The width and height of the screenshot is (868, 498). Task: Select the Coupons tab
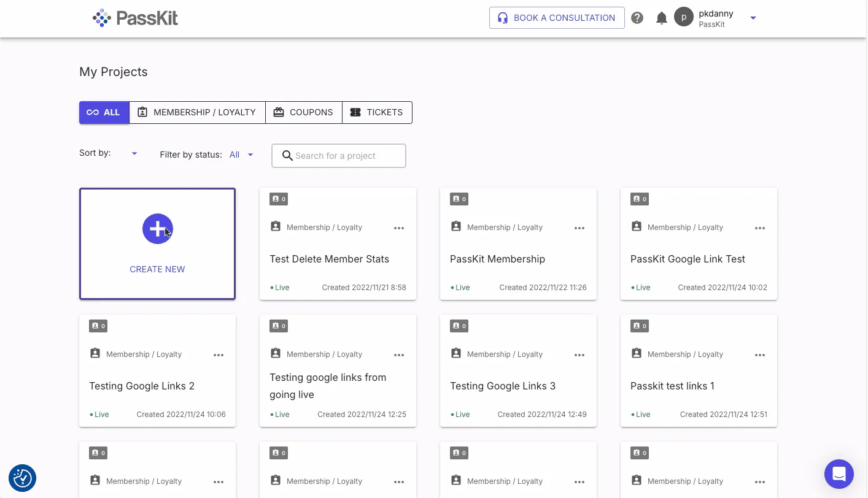pyautogui.click(x=304, y=112)
